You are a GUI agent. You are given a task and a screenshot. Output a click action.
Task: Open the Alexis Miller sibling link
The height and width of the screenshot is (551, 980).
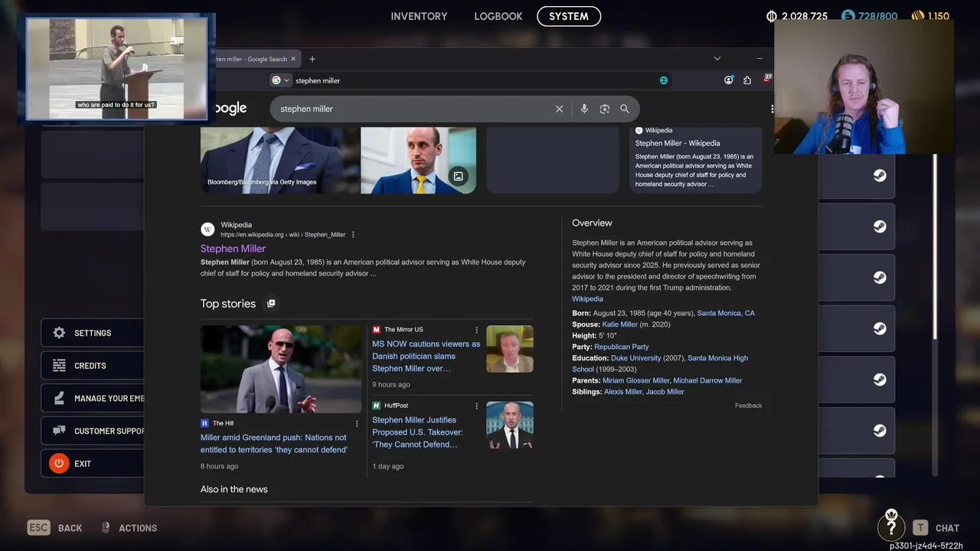coord(623,392)
